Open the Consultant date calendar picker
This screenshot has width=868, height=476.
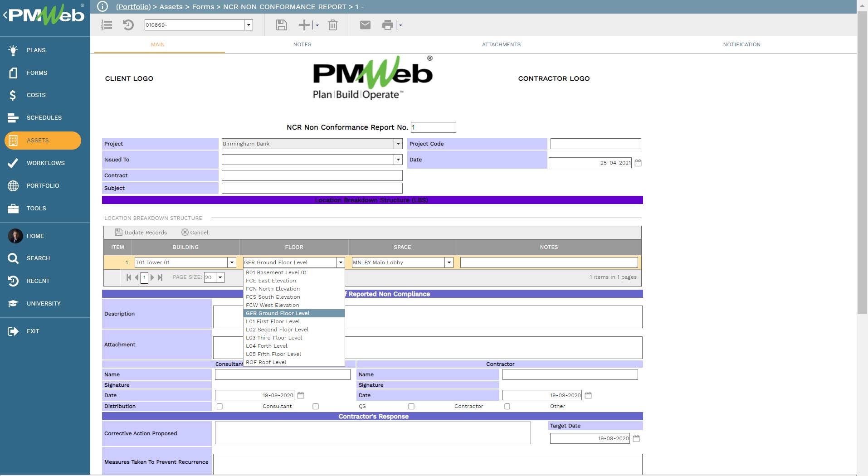pos(301,395)
